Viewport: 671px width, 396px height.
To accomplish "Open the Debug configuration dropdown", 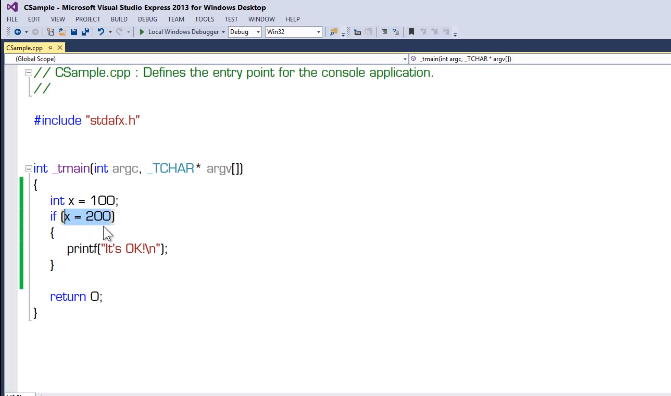I will (245, 32).
